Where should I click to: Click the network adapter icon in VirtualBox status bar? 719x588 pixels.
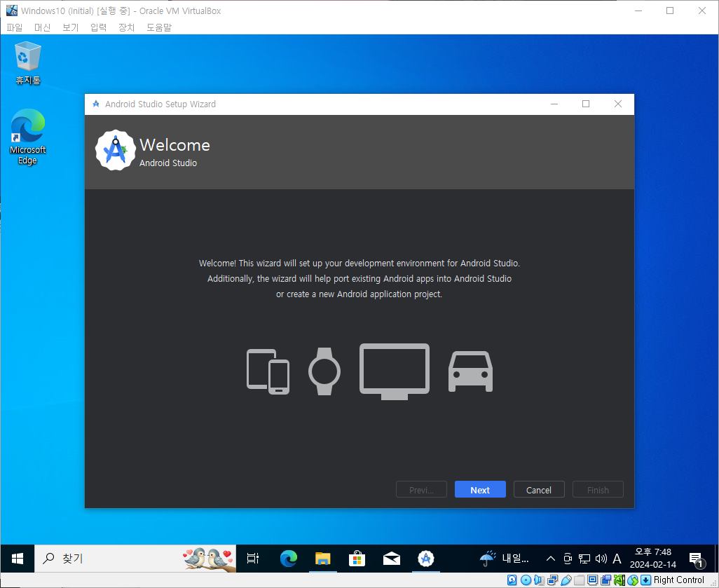[552, 580]
